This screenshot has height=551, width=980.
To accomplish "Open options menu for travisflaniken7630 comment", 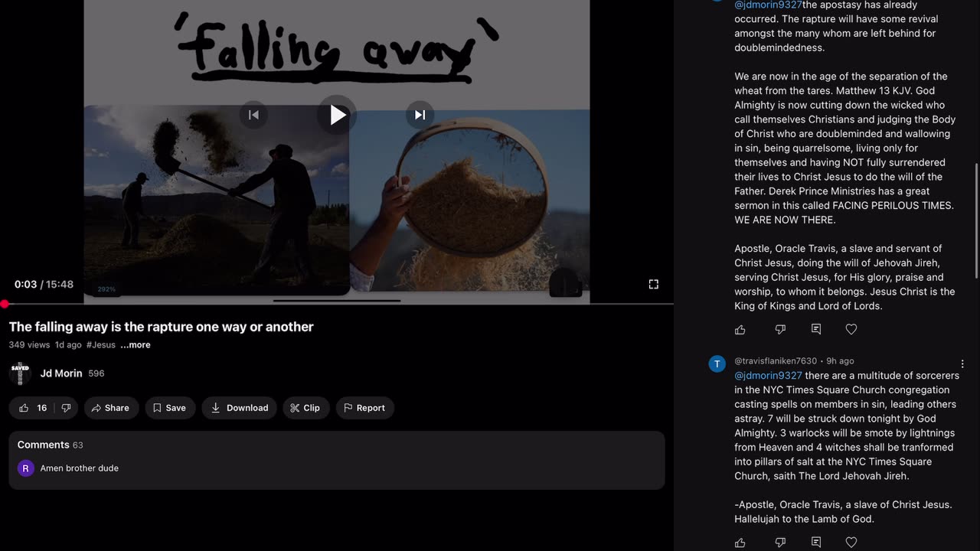I will 962,364.
